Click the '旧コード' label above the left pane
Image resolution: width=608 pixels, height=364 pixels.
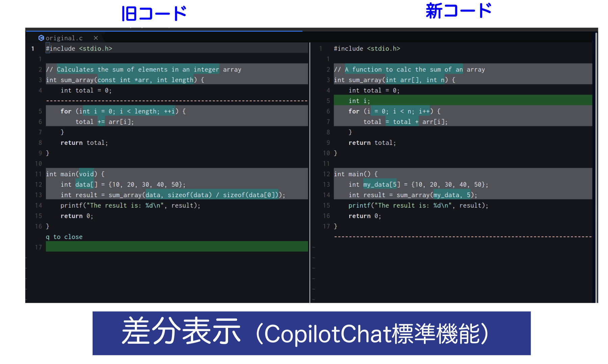[x=154, y=13]
